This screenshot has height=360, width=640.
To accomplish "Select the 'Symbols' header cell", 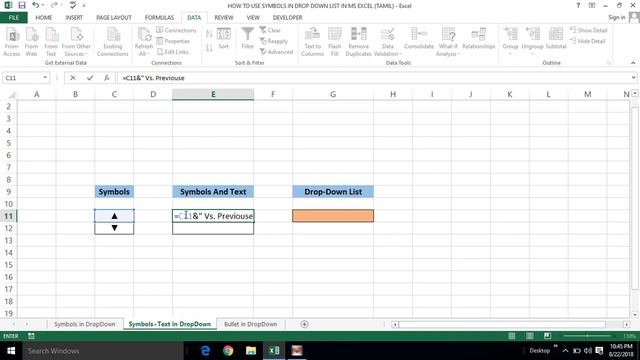I will 114,191.
